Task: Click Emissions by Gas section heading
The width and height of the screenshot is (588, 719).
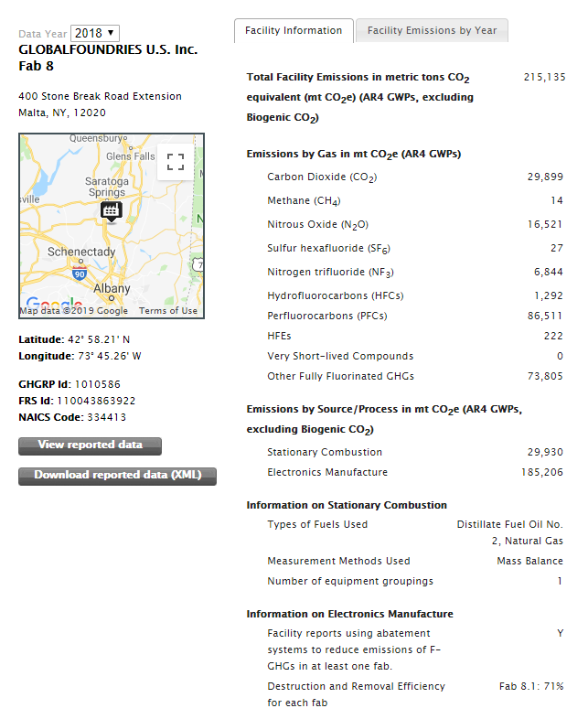Action: pyautogui.click(x=353, y=154)
